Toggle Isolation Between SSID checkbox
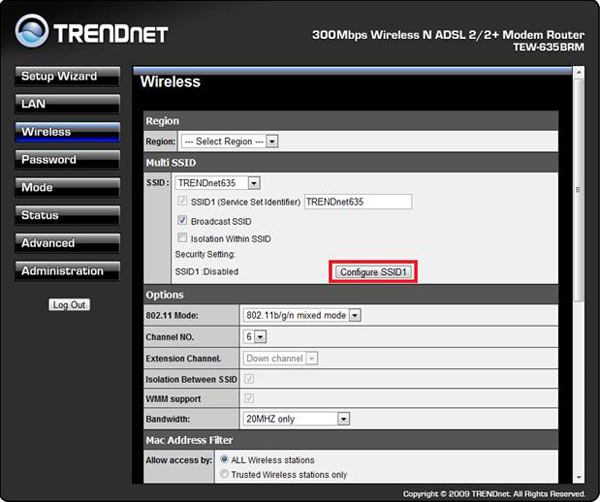This screenshot has width=600, height=502. [x=249, y=379]
